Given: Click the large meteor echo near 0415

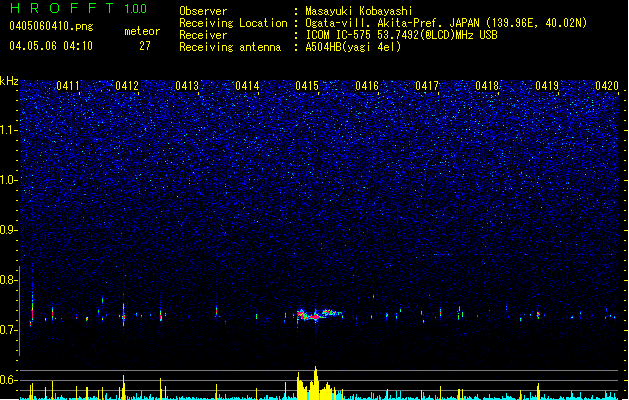Looking at the screenshot, I should (319, 315).
